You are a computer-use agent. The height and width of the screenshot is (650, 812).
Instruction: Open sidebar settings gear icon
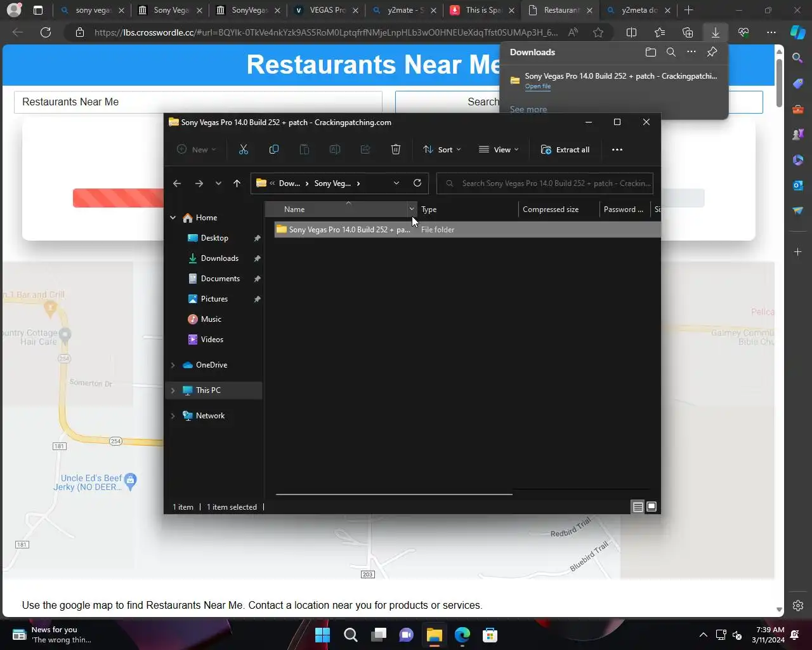coord(798,606)
